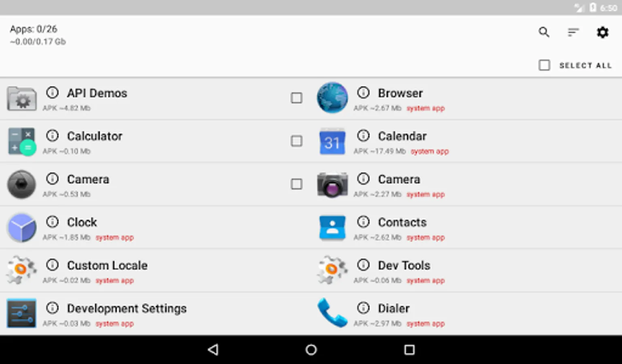The width and height of the screenshot is (622, 364).
Task: Show info for Dialer
Action: [x=363, y=308]
